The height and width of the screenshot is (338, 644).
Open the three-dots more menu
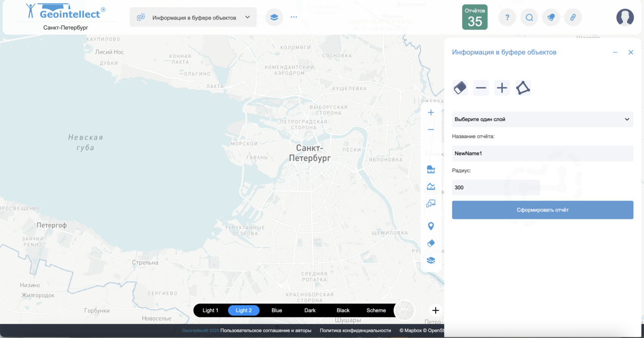click(294, 17)
